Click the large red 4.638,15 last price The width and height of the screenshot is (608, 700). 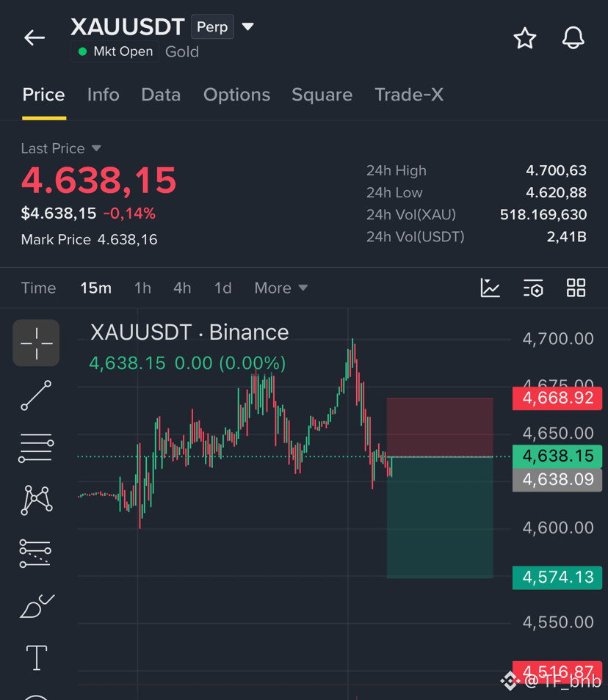click(98, 181)
